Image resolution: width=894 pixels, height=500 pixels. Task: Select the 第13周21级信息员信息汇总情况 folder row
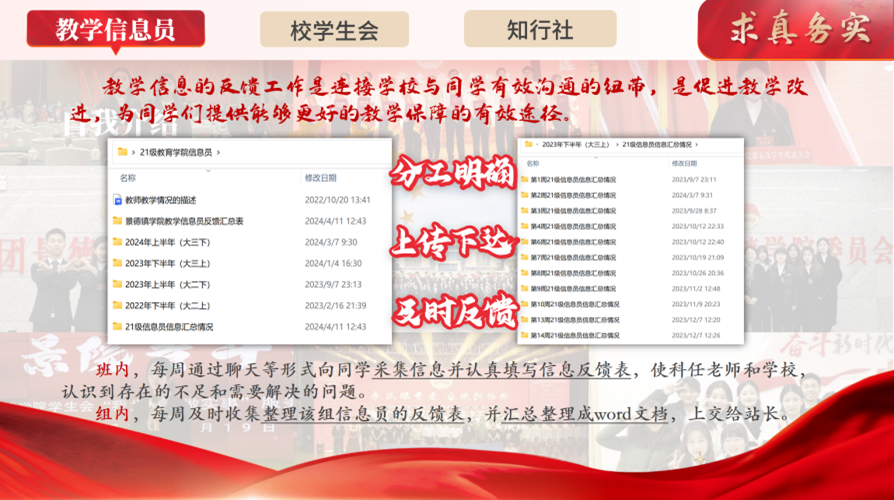[x=574, y=320]
